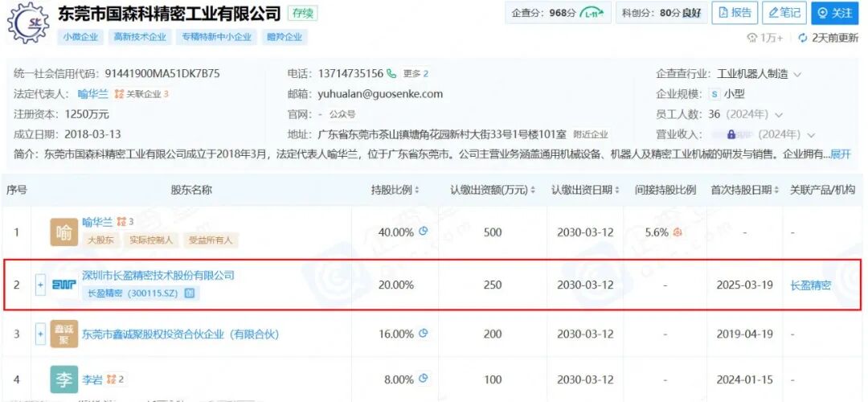The height and width of the screenshot is (402, 868).
Task: Open the 工业机器人制造 industry dropdown
Action: click(x=797, y=74)
